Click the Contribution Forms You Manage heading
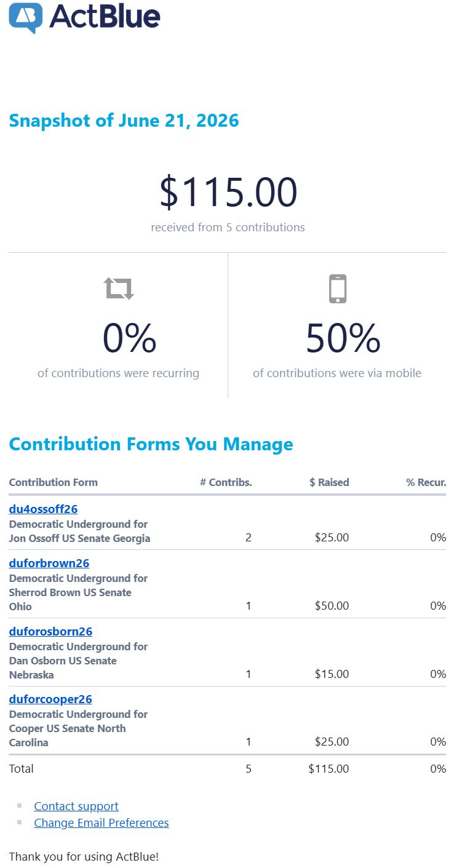 click(151, 444)
